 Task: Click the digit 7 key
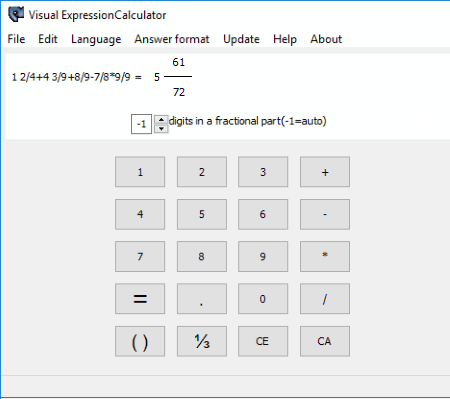coord(140,257)
